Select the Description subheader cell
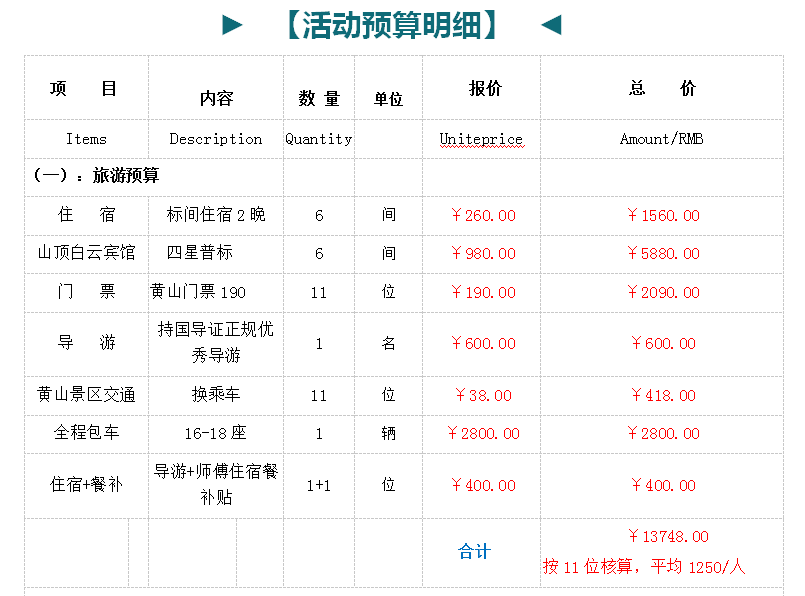The width and height of the screenshot is (805, 596). coord(216,139)
